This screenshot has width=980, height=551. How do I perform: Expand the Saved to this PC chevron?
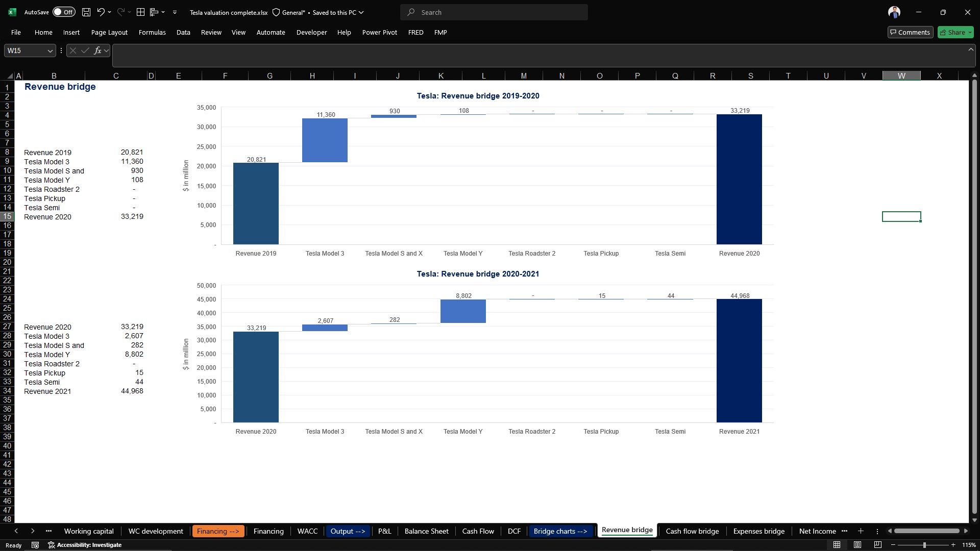point(361,12)
